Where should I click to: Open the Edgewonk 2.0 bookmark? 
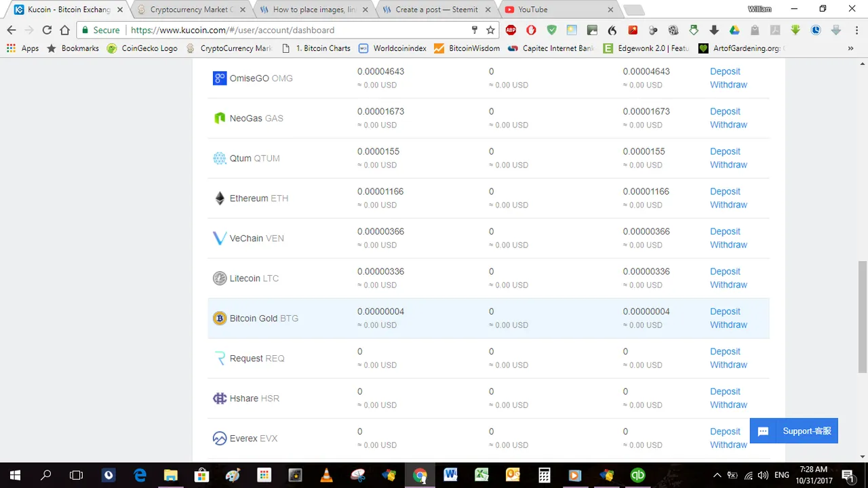pos(646,48)
